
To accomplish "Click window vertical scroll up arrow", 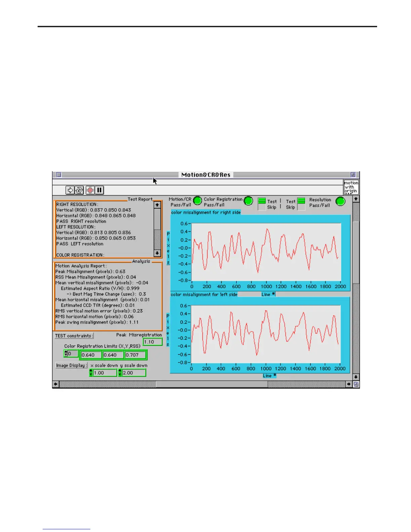I will click(356, 199).
